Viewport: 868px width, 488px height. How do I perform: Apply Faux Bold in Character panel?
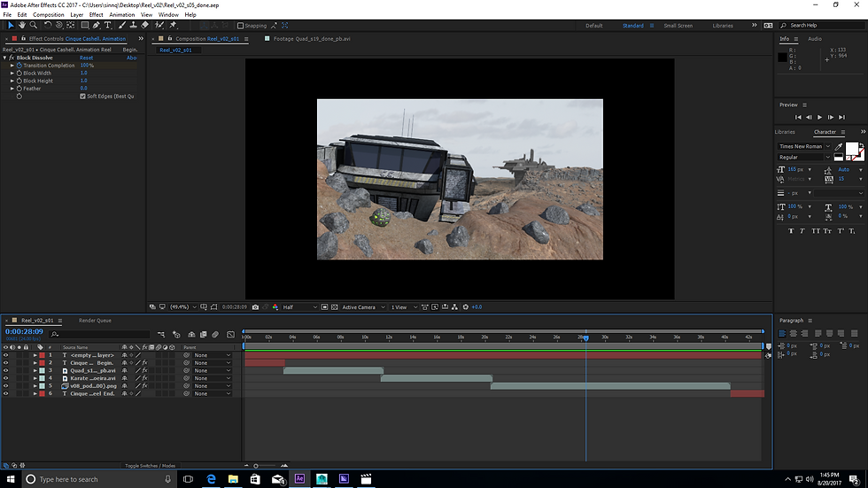pos(790,231)
